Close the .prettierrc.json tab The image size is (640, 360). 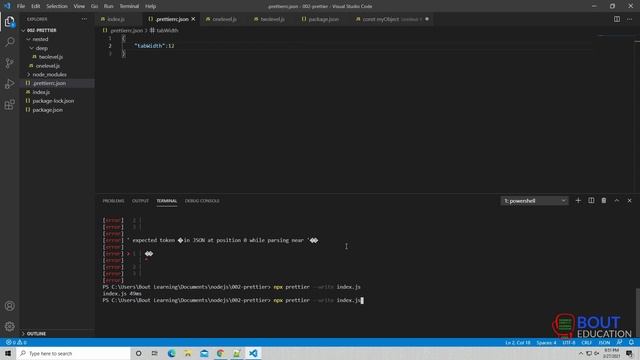pos(193,19)
